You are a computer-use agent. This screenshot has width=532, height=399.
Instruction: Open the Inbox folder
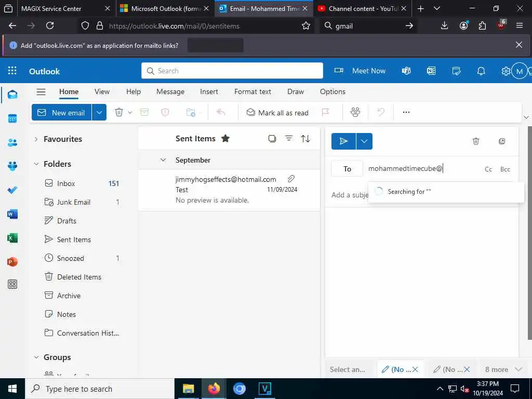(82, 183)
